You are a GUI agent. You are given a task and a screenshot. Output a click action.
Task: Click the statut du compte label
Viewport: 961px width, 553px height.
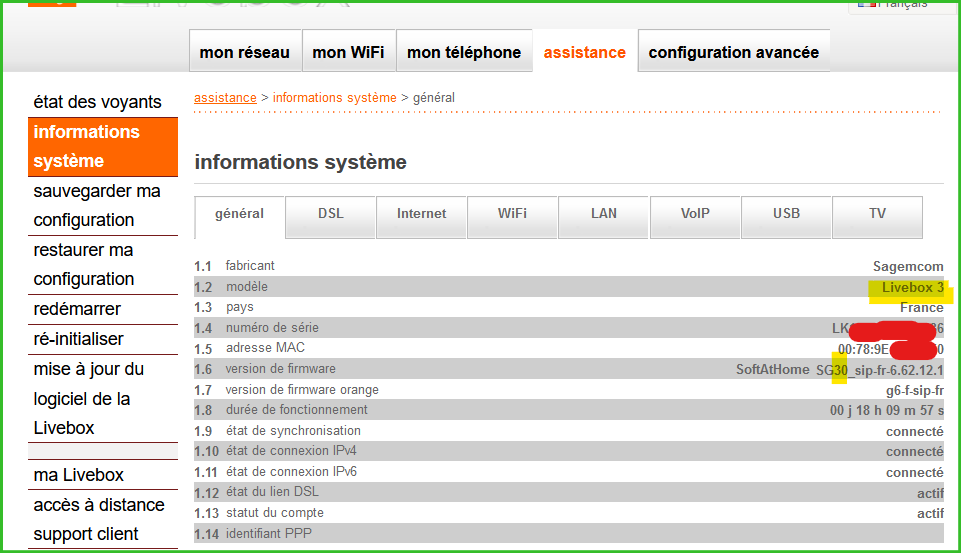point(275,513)
